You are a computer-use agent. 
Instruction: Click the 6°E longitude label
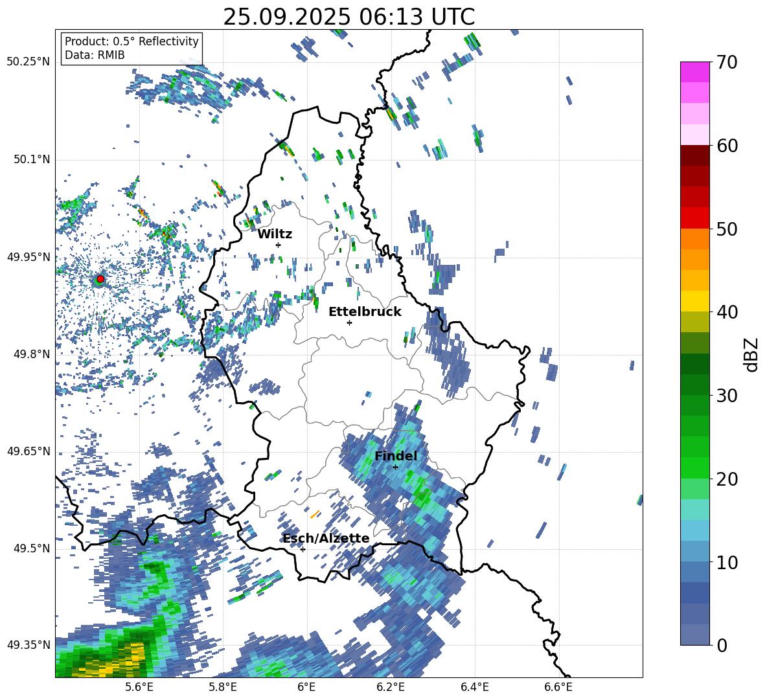click(306, 687)
